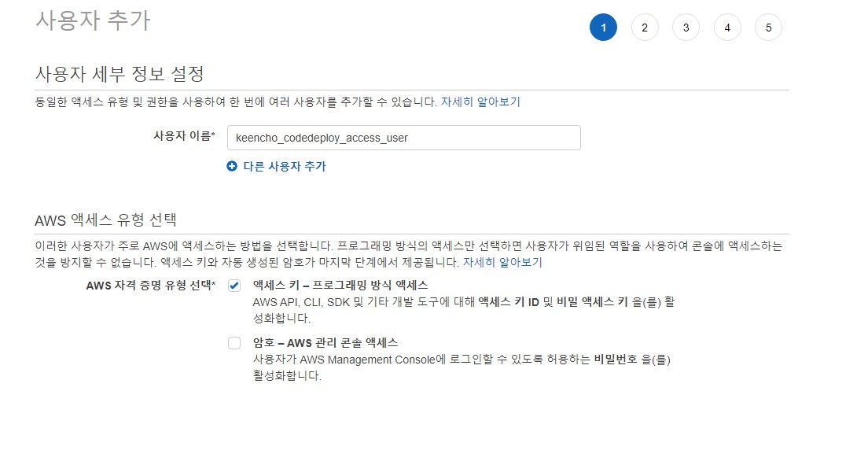This screenshot has height=476, width=868.
Task: Click the plus icon beside 다른 사용자 추가
Action: [232, 166]
